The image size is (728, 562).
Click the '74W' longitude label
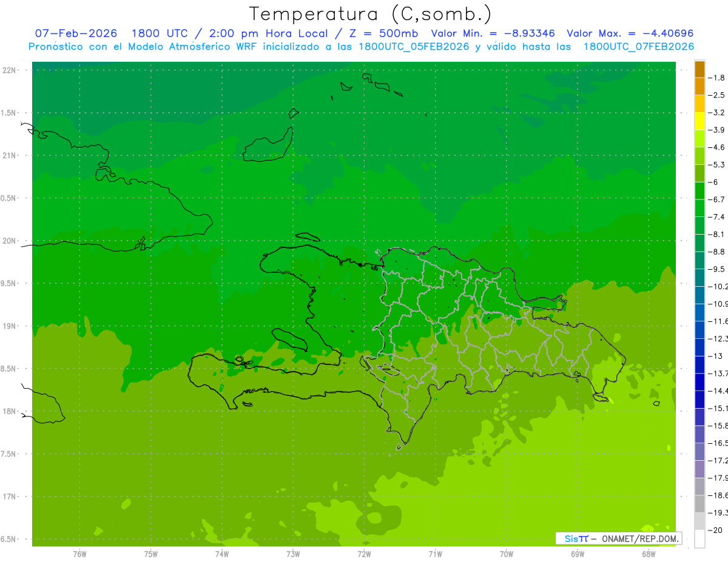[221, 554]
